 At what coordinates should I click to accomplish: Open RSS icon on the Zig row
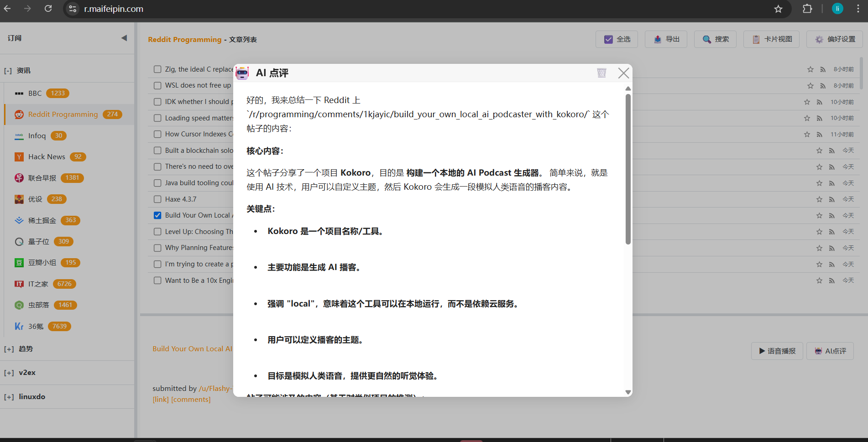pos(823,69)
